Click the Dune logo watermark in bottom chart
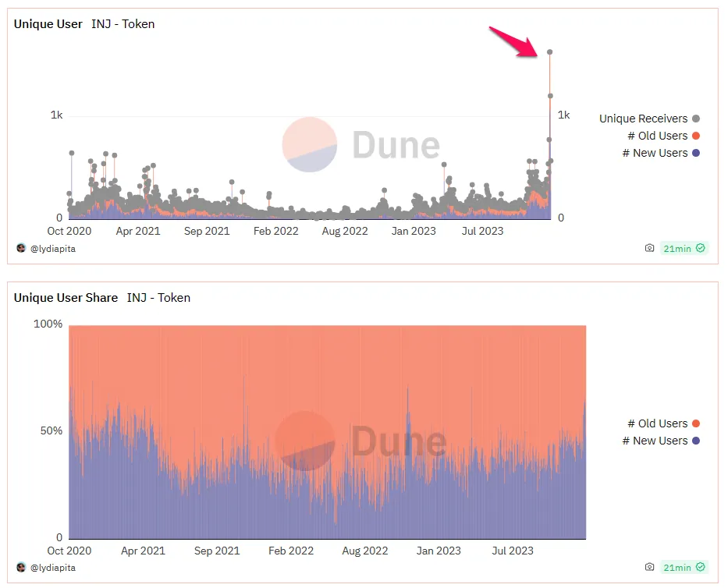 click(x=361, y=441)
